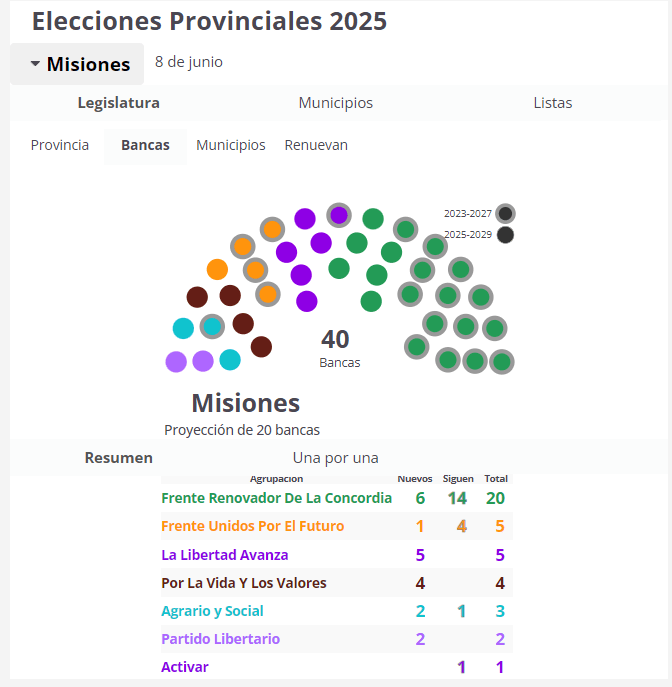The height and width of the screenshot is (687, 672).
Task: Switch to Una por una view
Action: pyautogui.click(x=336, y=458)
